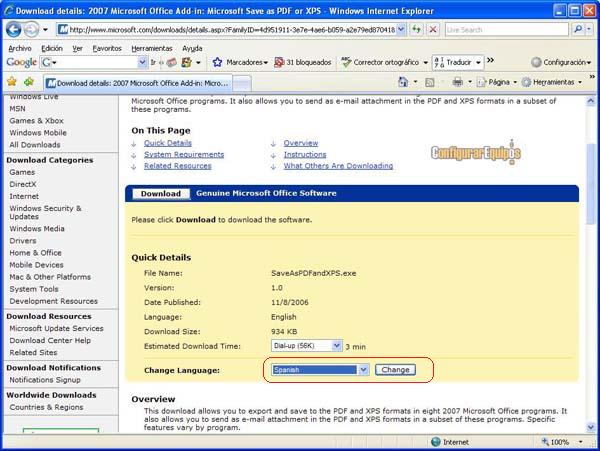Open the Favoritos menu
600x451 pixels.
click(107, 49)
